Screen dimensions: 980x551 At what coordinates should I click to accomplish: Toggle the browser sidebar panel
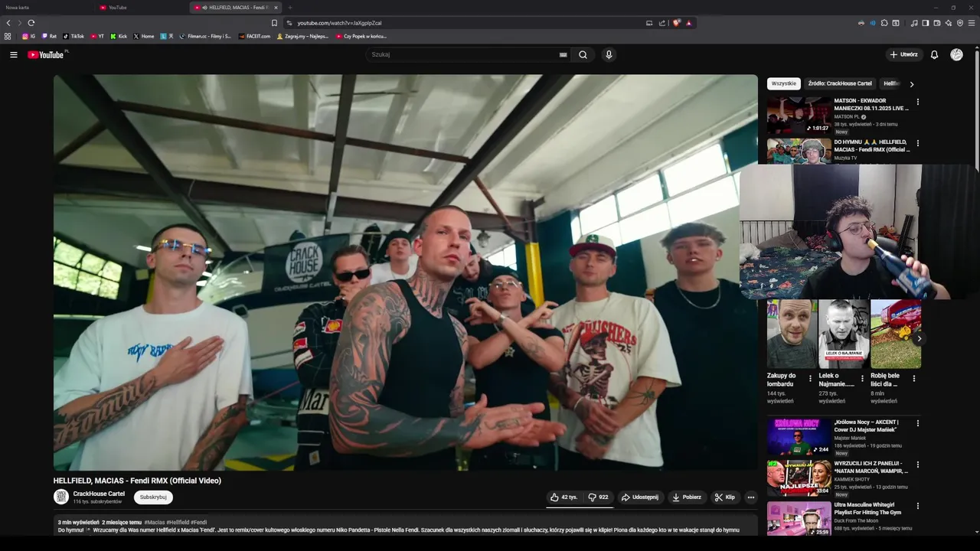click(926, 23)
